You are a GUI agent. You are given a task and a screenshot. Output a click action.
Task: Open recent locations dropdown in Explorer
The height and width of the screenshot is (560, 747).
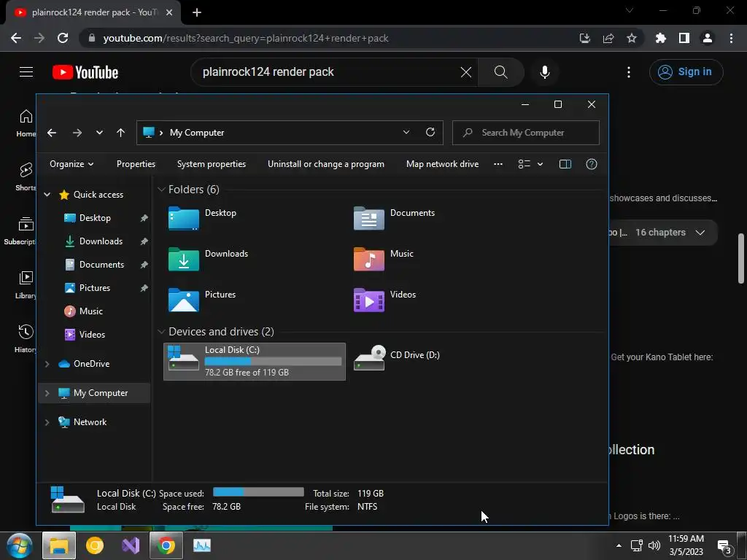pyautogui.click(x=99, y=133)
